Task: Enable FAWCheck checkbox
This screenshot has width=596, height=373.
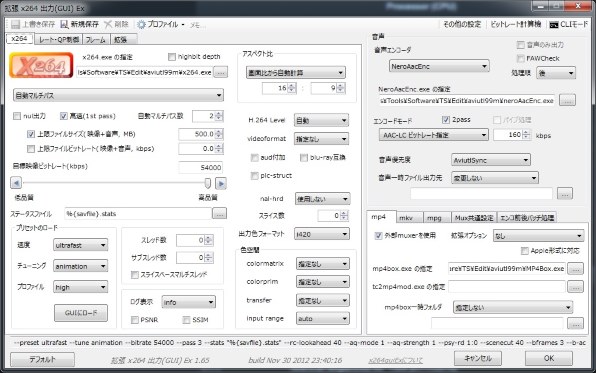Action: click(521, 58)
